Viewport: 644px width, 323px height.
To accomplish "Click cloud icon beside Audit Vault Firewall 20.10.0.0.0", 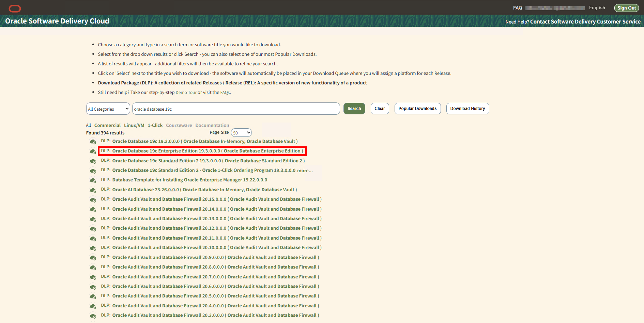I will click(x=93, y=248).
